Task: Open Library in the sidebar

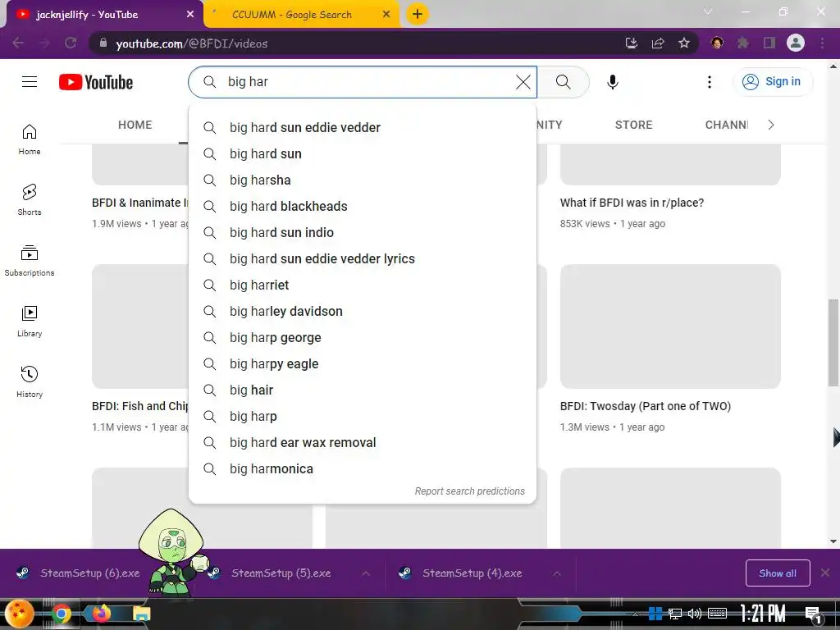Action: click(x=30, y=321)
